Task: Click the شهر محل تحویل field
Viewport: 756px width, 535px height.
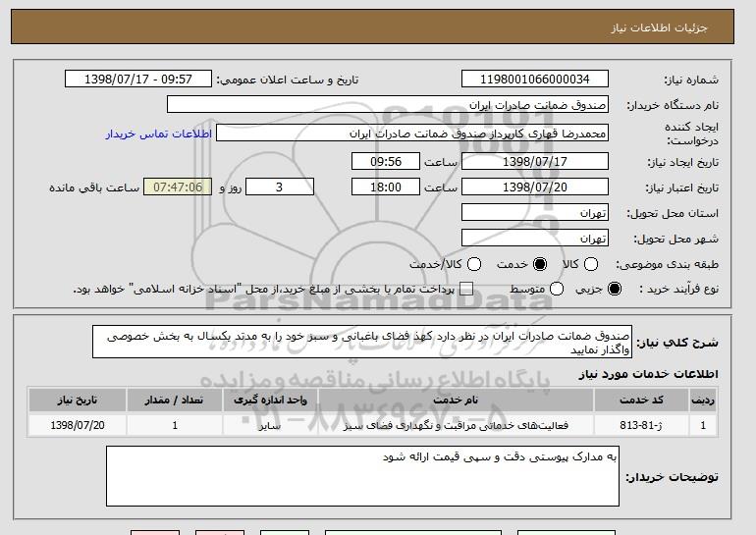Action: [535, 239]
